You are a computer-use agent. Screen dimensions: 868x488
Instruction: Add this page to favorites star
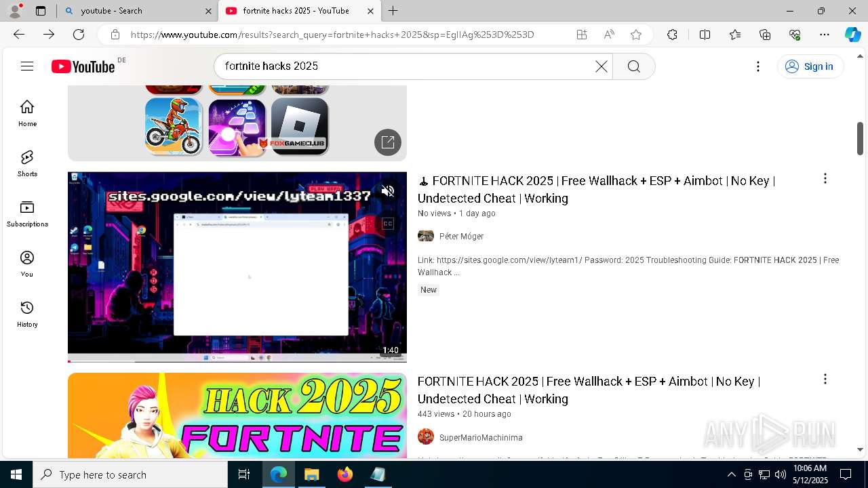[636, 35]
